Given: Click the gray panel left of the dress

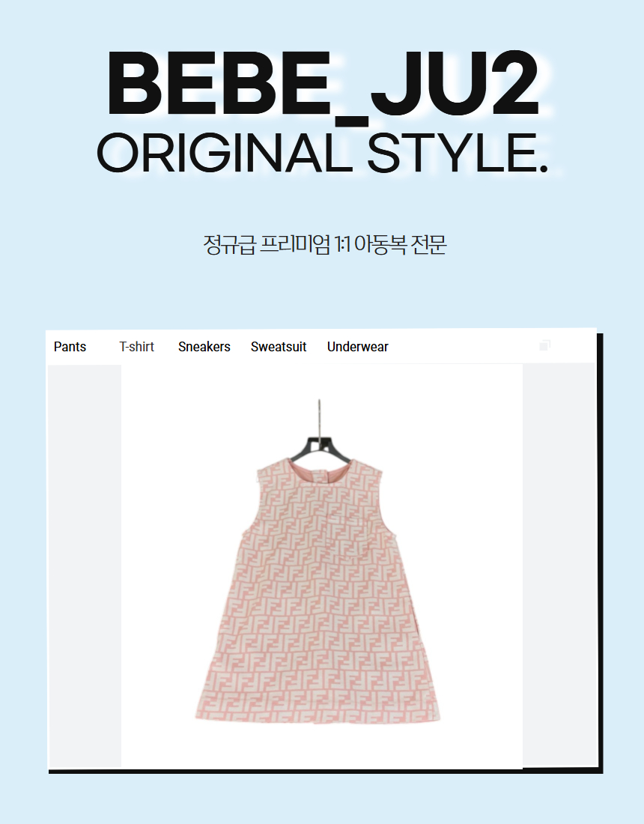Looking at the screenshot, I should (85, 566).
